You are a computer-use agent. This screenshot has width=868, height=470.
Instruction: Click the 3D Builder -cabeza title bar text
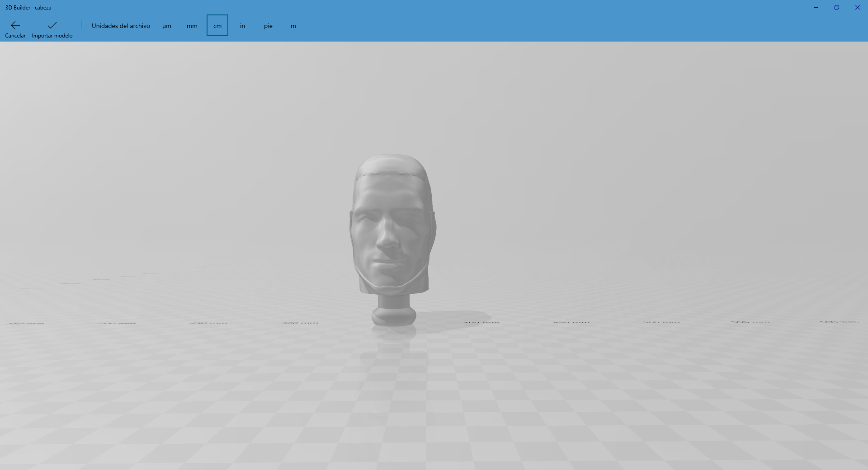point(28,7)
